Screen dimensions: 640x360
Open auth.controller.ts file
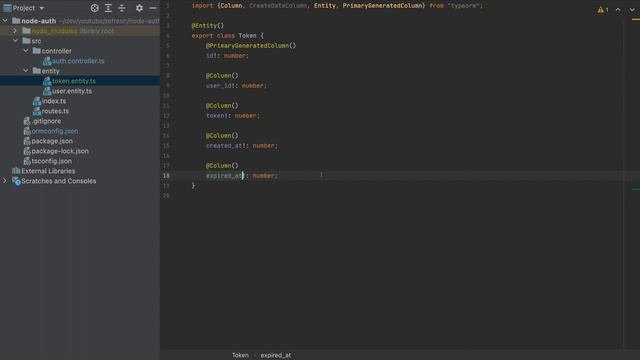(78, 61)
